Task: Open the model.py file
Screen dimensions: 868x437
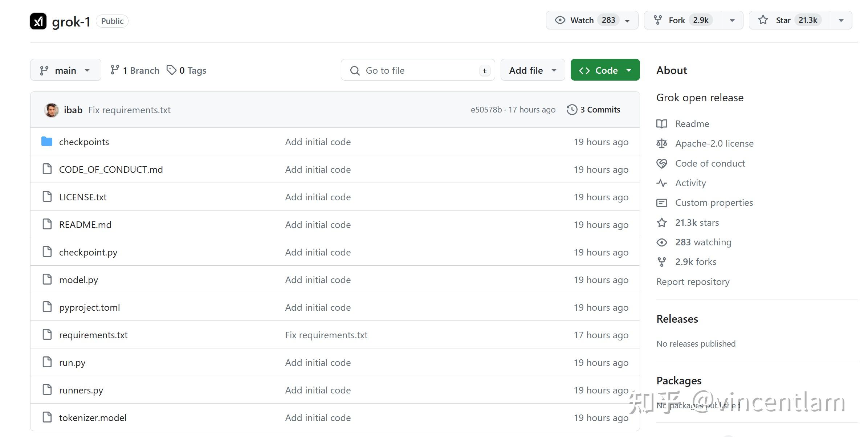Action: pos(78,280)
